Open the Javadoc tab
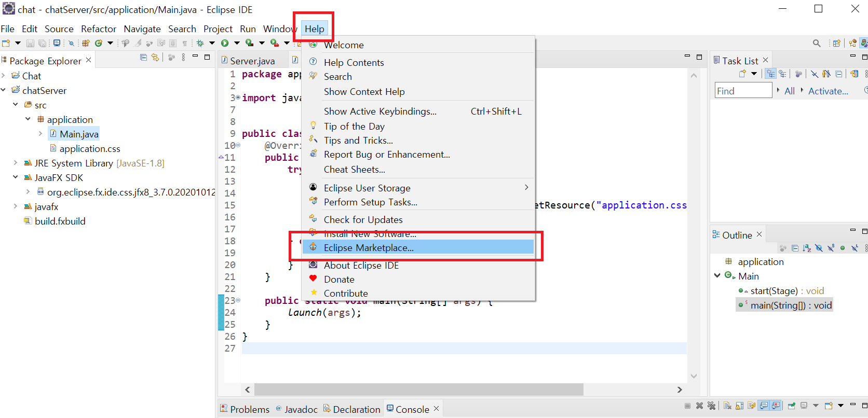868x418 pixels. [x=297, y=409]
